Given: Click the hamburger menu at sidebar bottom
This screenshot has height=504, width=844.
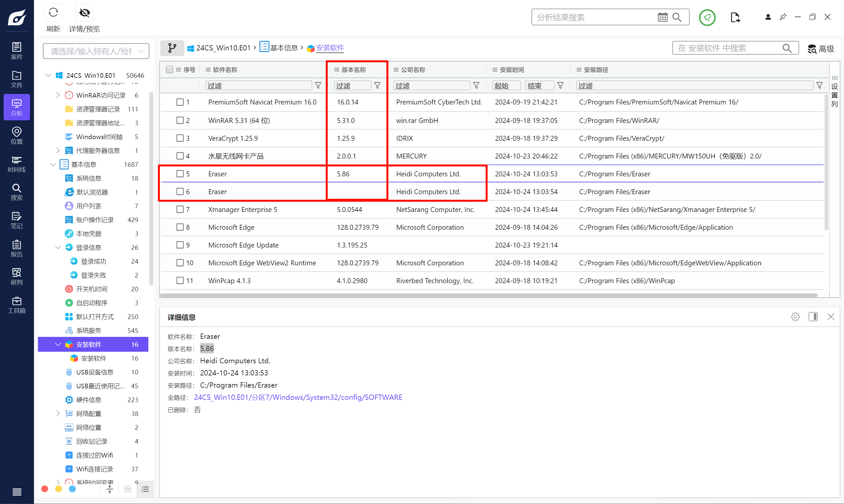Looking at the screenshot, I should click(x=16, y=492).
